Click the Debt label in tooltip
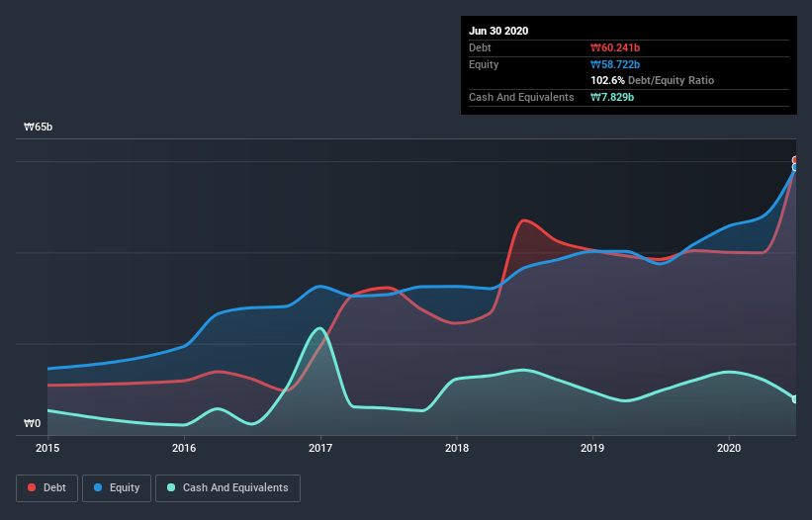The height and width of the screenshot is (520, 812). [480, 48]
